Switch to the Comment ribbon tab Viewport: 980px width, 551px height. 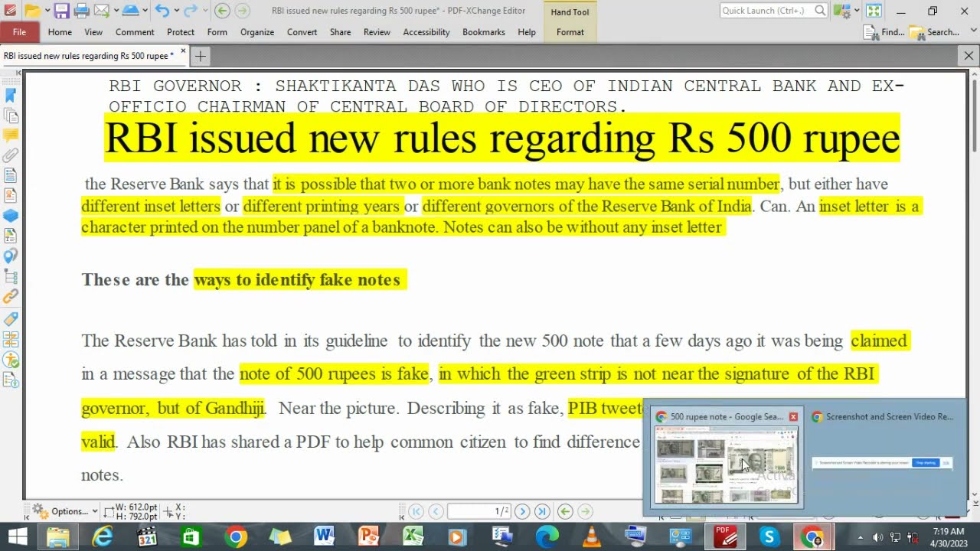pyautogui.click(x=135, y=32)
